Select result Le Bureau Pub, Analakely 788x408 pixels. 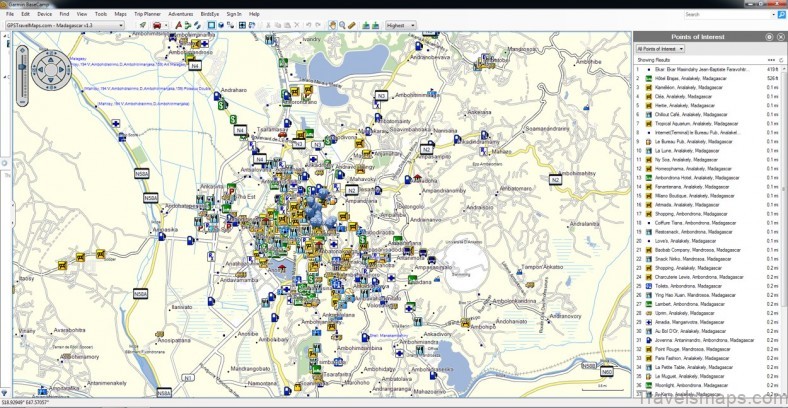[x=708, y=142]
